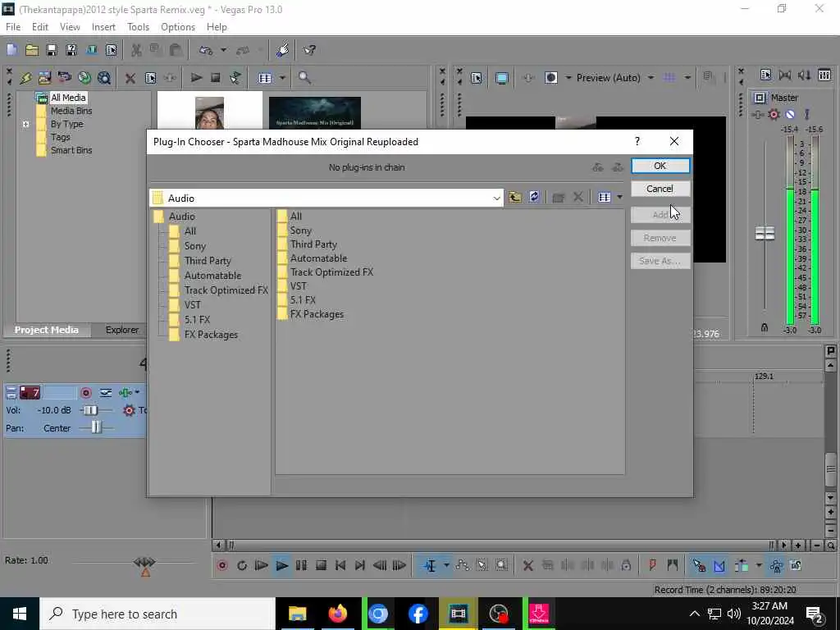Toggle Ignore Event Grouping icon
This screenshot has height=630, width=840.
(796, 565)
